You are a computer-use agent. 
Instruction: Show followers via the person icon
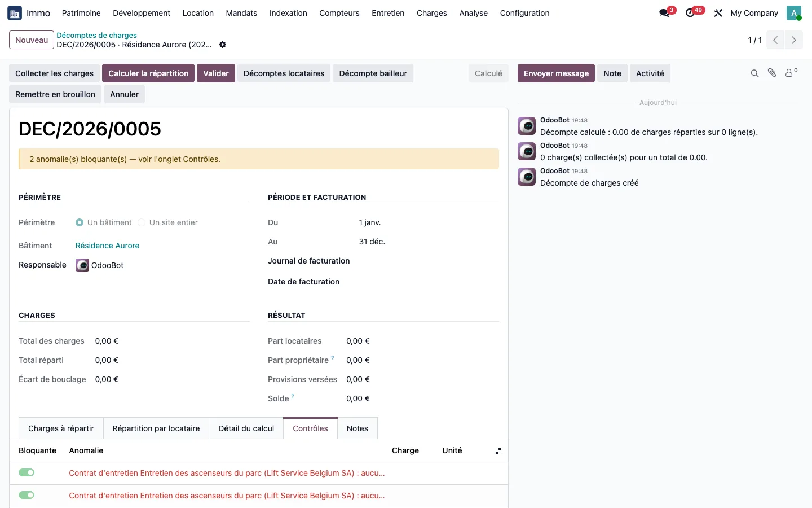[x=791, y=73]
